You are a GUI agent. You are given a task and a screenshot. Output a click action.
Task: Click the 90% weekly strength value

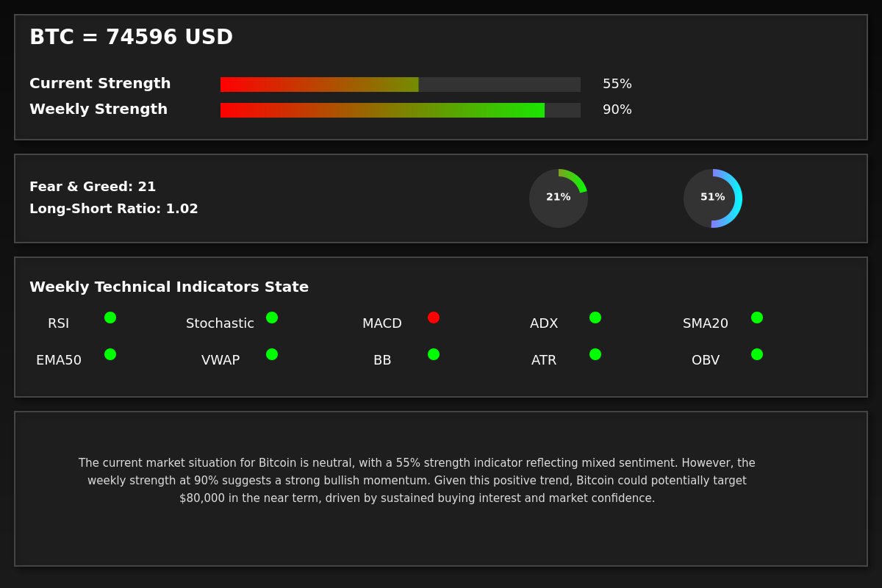(x=617, y=110)
